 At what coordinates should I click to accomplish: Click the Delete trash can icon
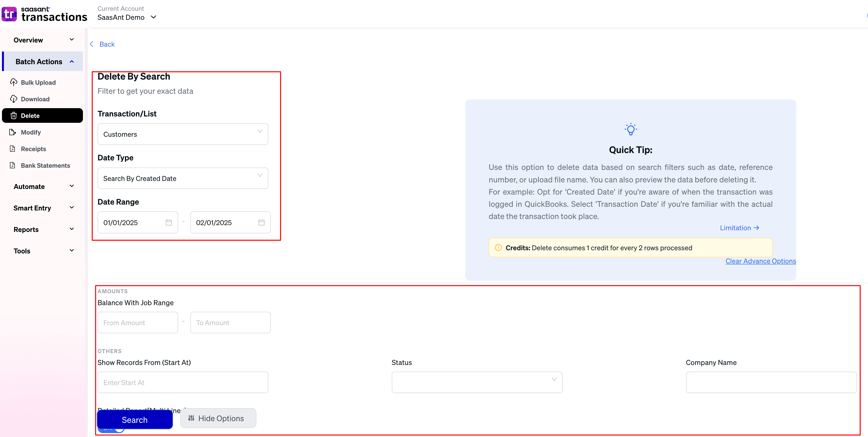click(13, 116)
